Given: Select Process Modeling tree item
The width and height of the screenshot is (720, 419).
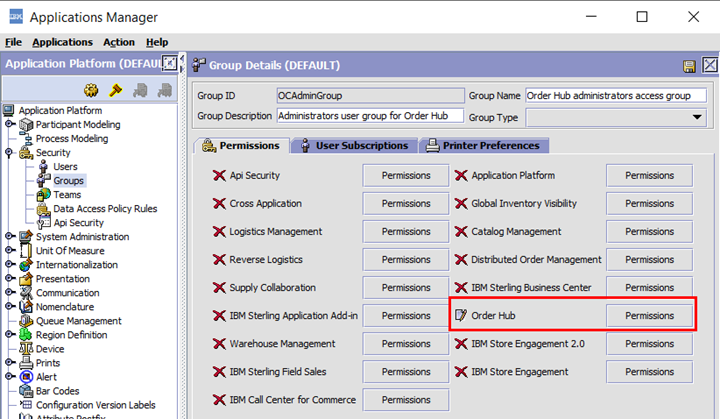Looking at the screenshot, I should coord(72,138).
